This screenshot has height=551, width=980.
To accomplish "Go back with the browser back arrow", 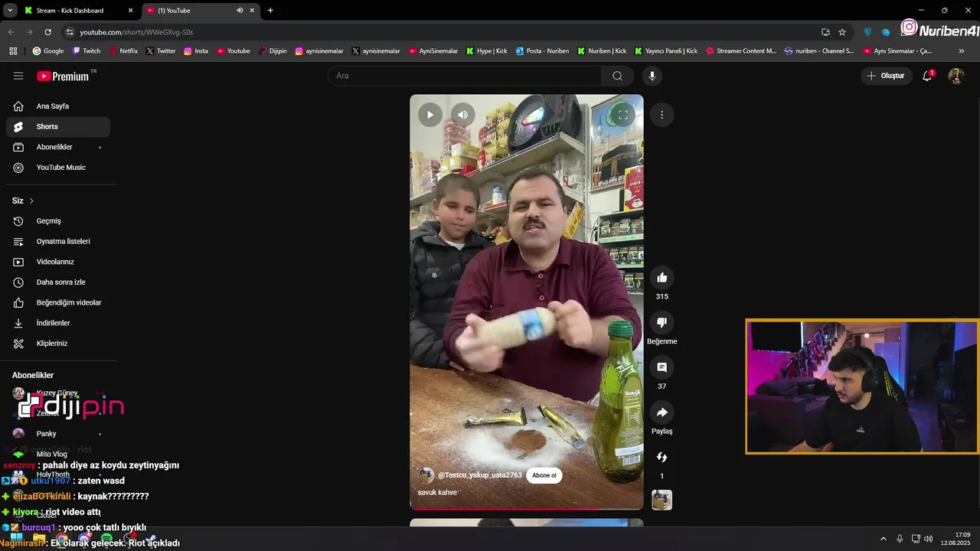I will [11, 32].
